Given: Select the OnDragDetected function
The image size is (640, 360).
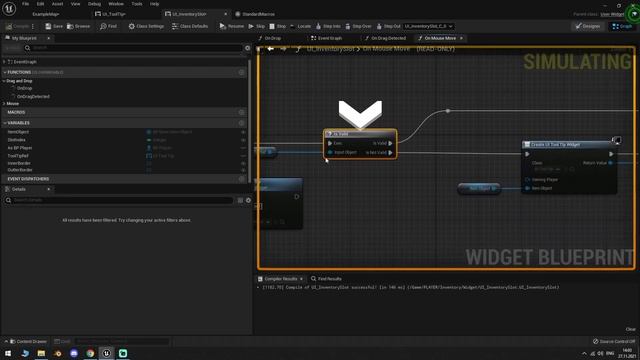Looking at the screenshot, I should 33,96.
